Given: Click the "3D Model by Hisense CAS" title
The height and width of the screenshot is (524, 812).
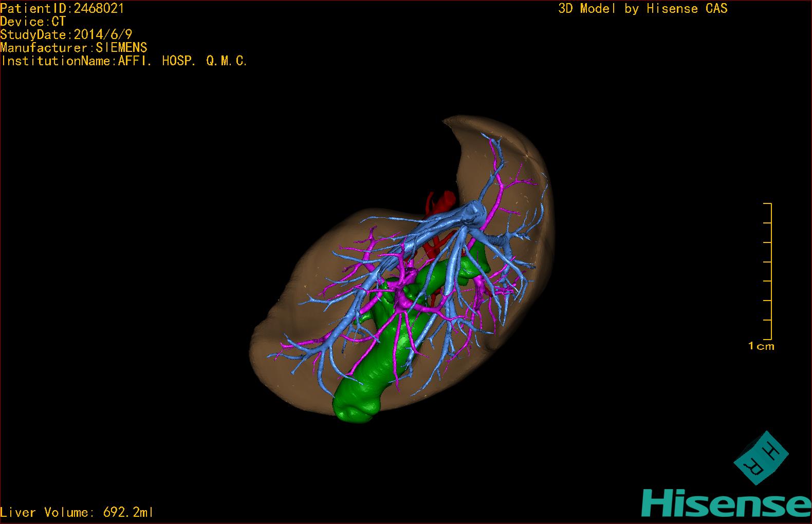Looking at the screenshot, I should [643, 8].
